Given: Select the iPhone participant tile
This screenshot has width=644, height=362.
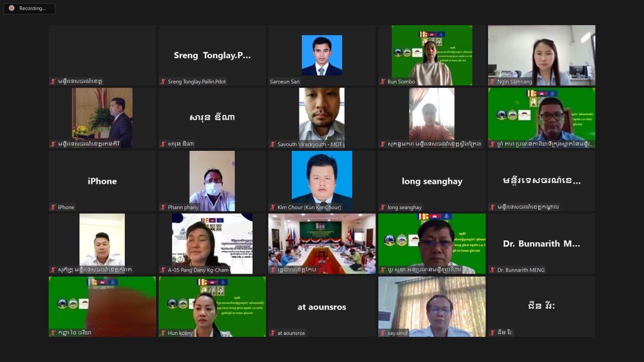Looking at the screenshot, I should click(103, 181).
